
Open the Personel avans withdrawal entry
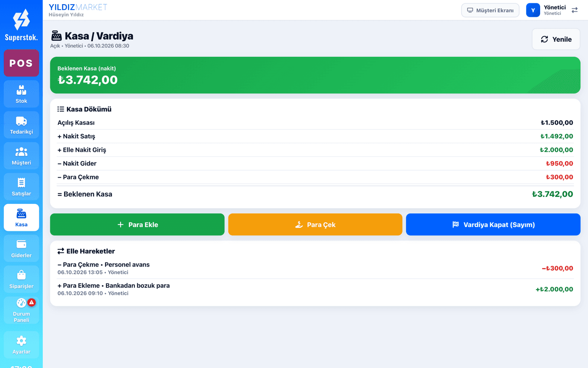(315, 268)
